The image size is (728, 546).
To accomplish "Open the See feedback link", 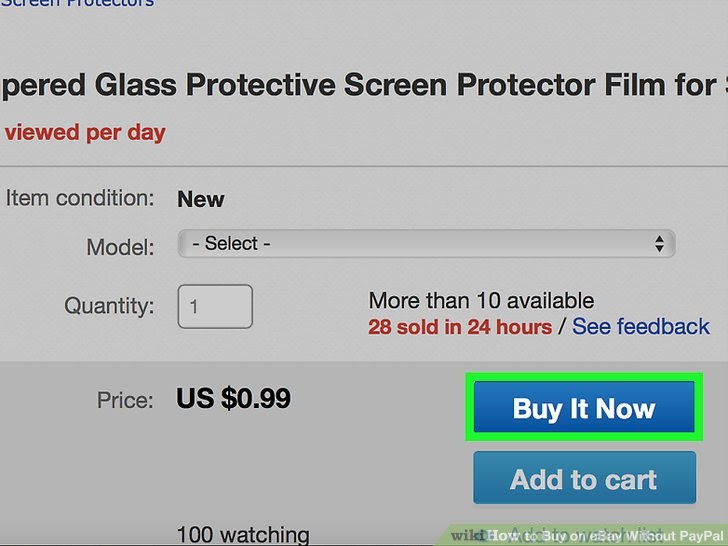I will pyautogui.click(x=641, y=326).
